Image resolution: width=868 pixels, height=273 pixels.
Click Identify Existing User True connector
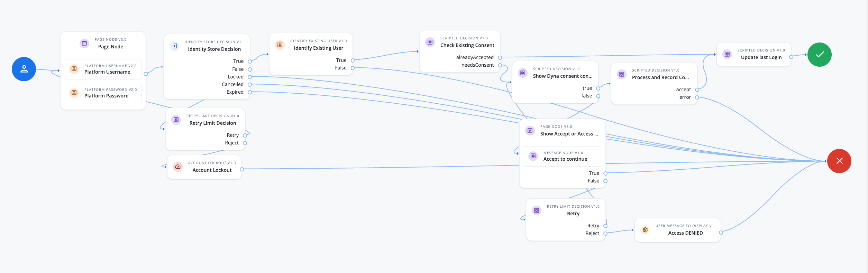353,60
